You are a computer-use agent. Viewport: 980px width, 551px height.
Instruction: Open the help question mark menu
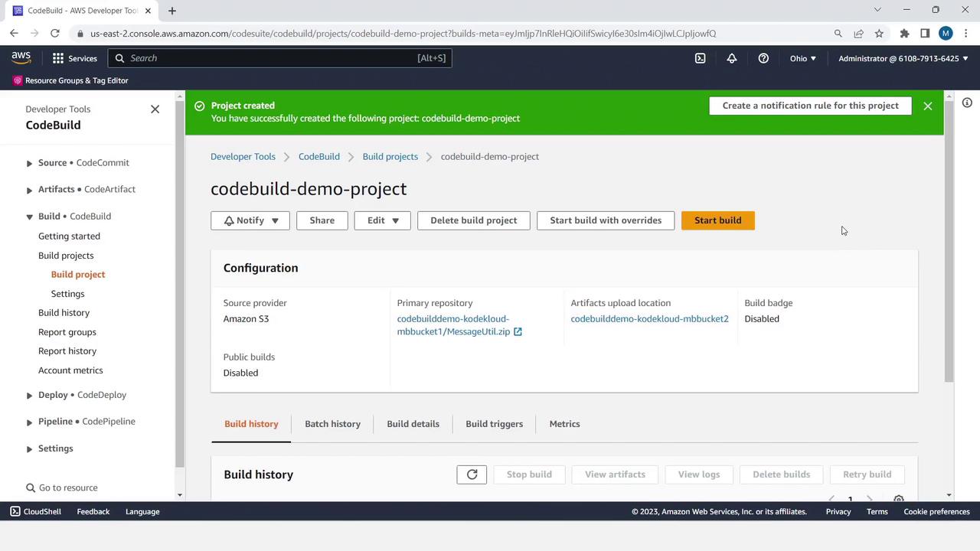763,58
